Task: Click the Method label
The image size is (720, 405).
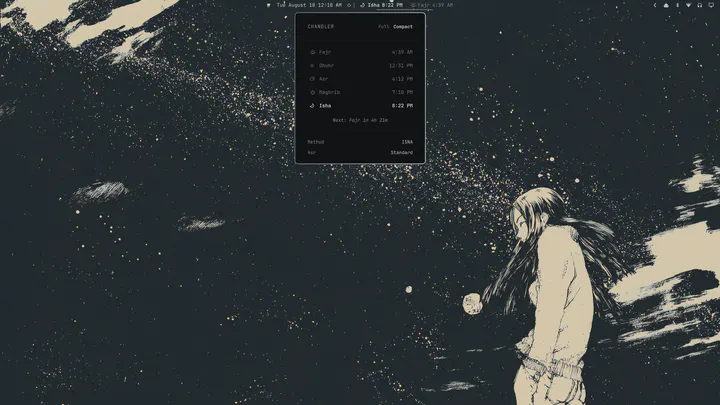Action: coord(315,142)
